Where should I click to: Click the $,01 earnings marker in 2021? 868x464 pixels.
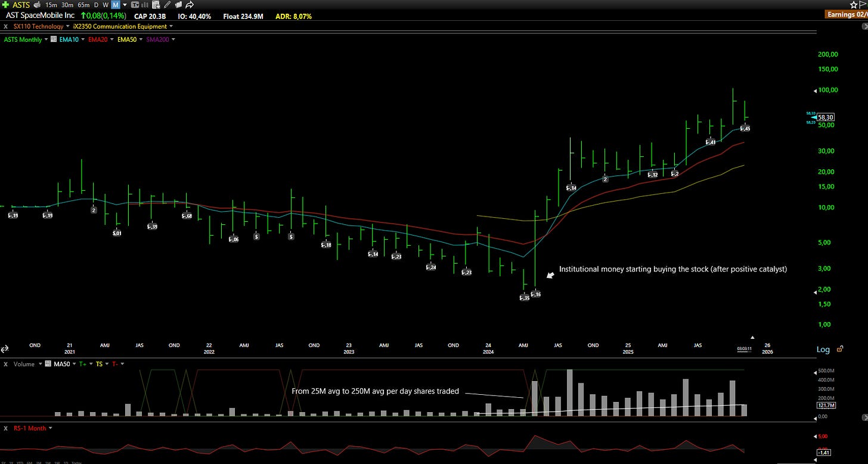[117, 233]
